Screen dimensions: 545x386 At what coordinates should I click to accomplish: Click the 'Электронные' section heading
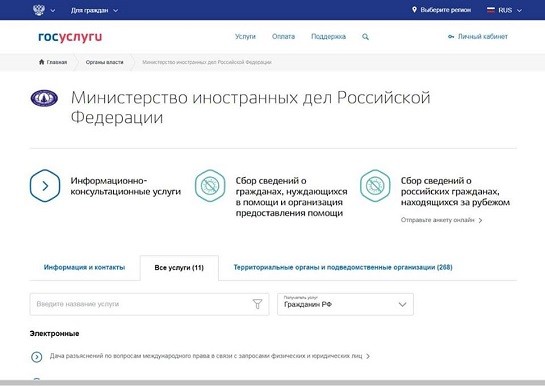pos(54,334)
